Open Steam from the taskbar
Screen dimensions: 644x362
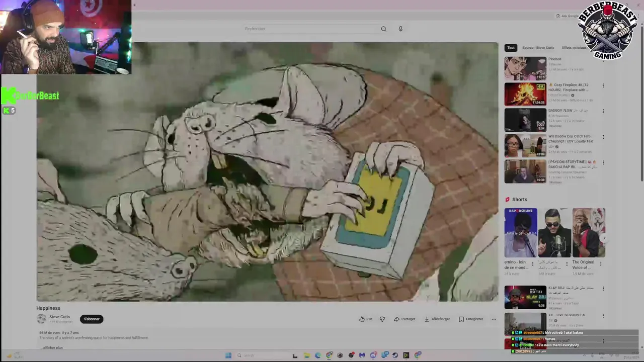tap(395, 355)
